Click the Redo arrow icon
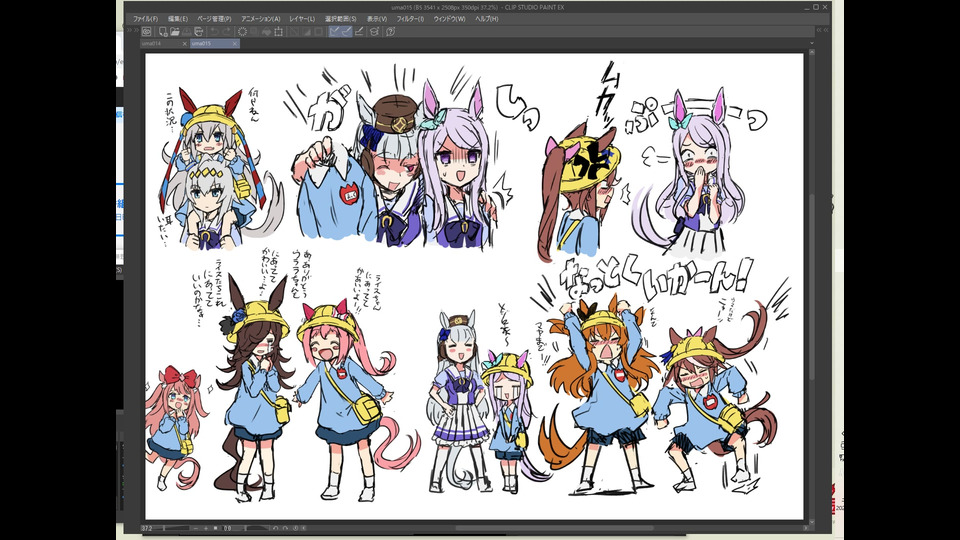Viewport: 960px width, 540px height. (226, 31)
